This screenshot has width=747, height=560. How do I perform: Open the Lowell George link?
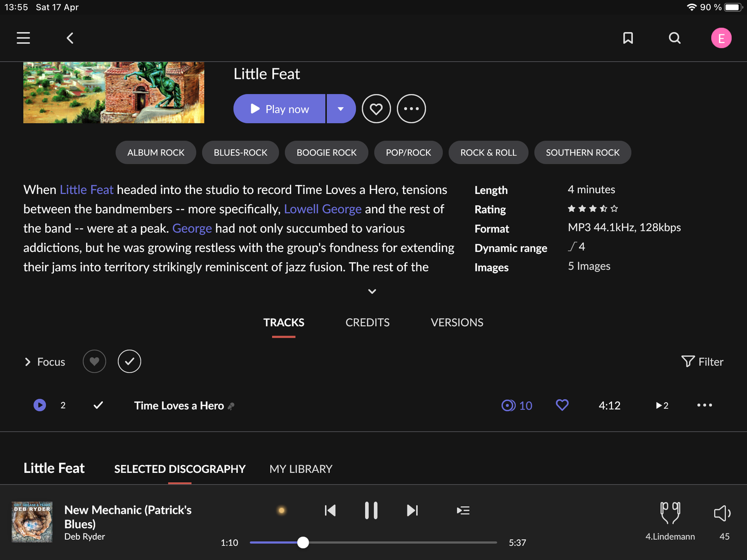(323, 209)
